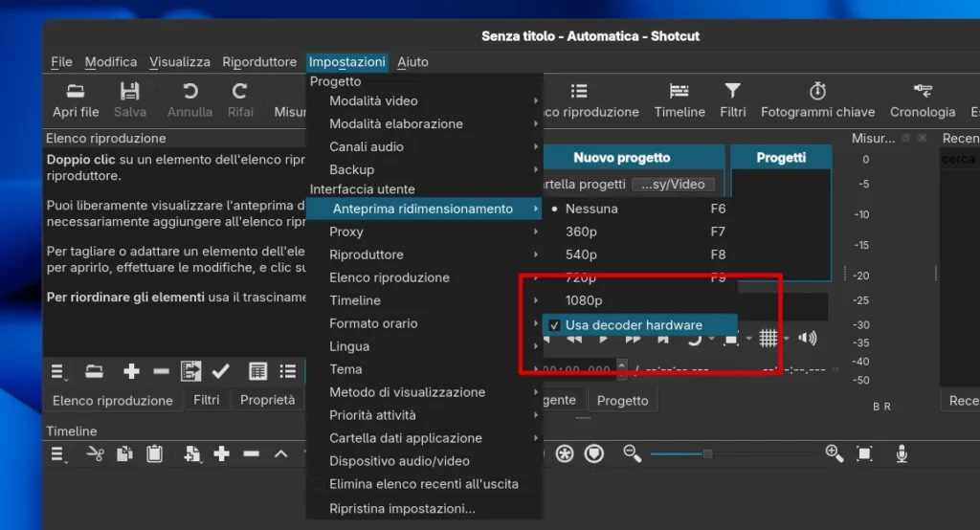This screenshot has height=530, width=980.
Task: Click the playlist open/append tray icon
Action: point(94,372)
